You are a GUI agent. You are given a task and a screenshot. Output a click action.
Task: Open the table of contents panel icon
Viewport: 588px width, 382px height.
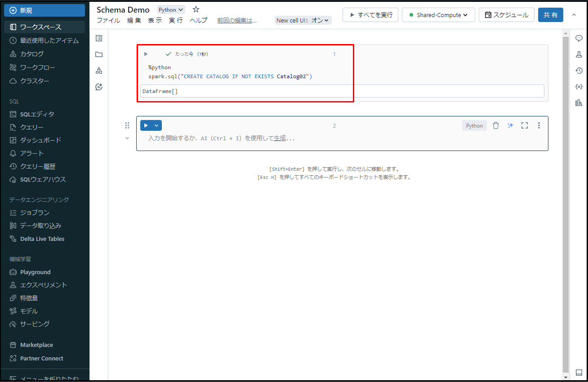tap(99, 39)
